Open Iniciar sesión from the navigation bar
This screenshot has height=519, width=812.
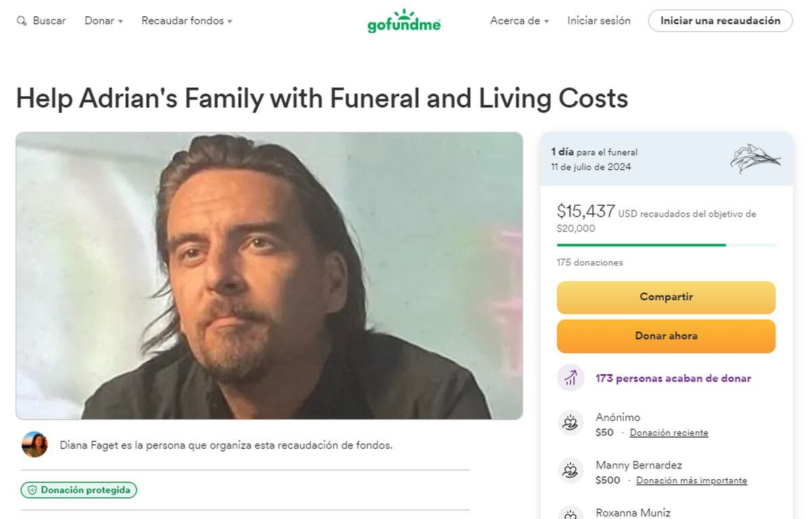[x=598, y=20]
